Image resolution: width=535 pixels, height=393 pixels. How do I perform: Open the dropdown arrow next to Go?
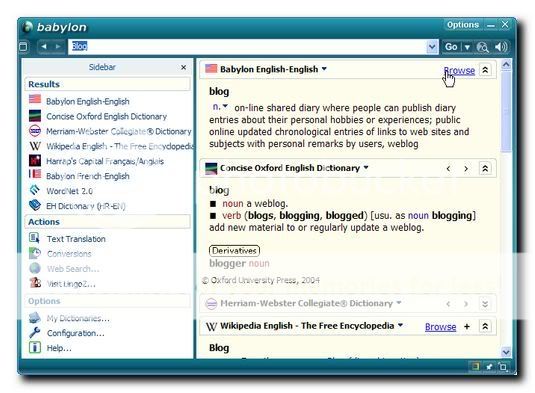coord(467,47)
